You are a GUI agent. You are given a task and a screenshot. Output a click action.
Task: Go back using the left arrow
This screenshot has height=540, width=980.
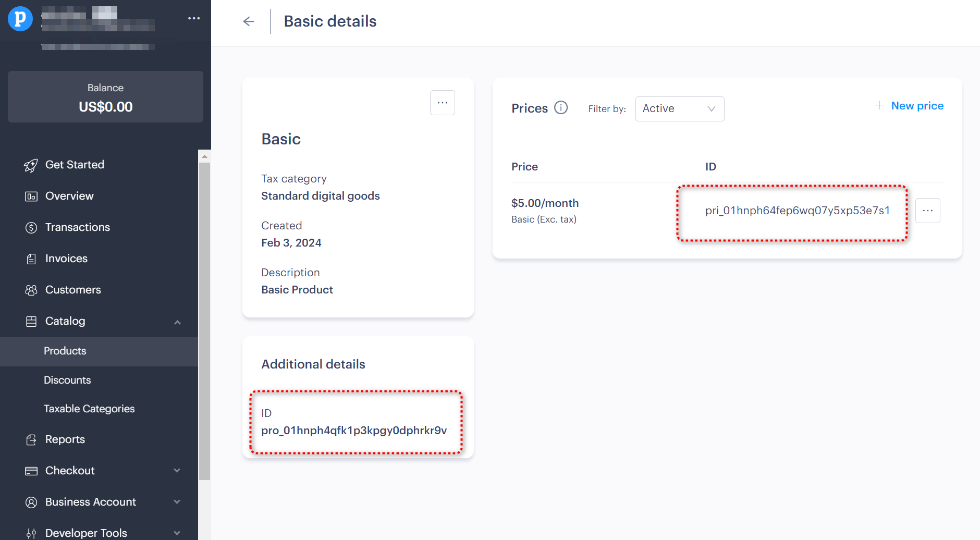click(x=249, y=21)
